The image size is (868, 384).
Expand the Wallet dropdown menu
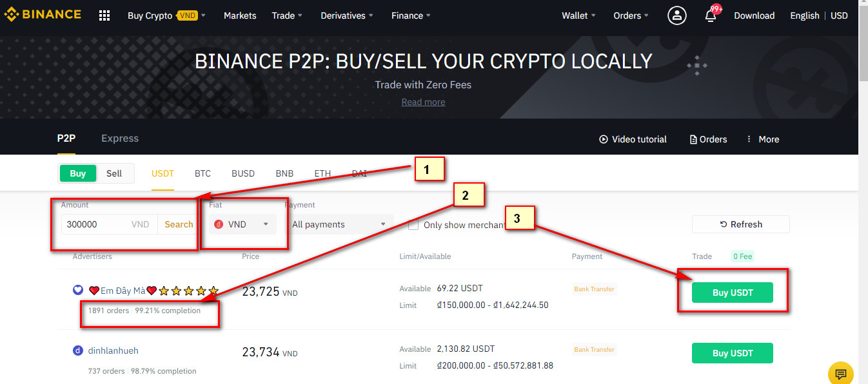578,15
